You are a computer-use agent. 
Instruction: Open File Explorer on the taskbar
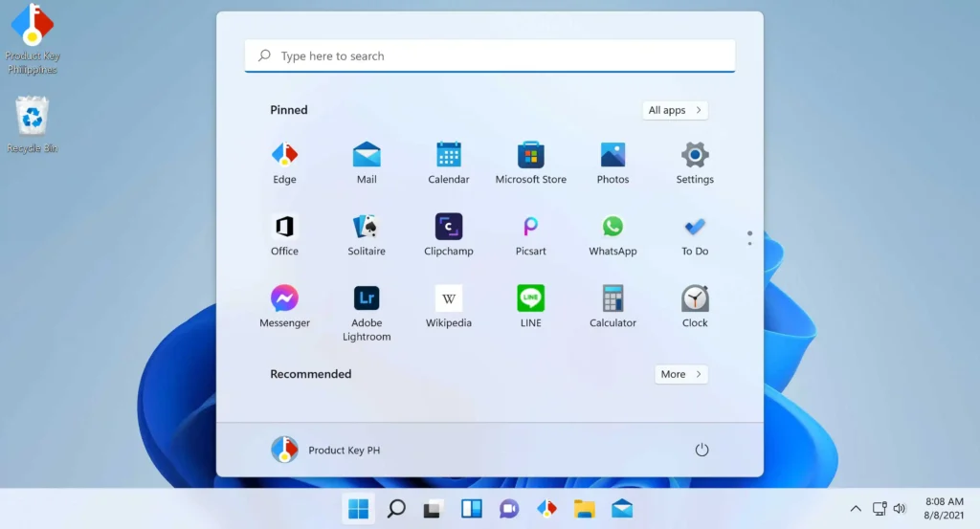(x=584, y=509)
